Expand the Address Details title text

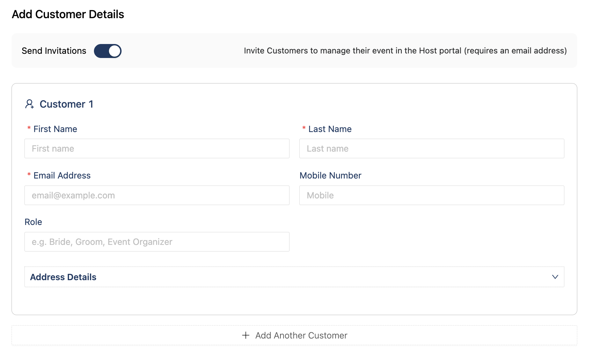(x=63, y=277)
